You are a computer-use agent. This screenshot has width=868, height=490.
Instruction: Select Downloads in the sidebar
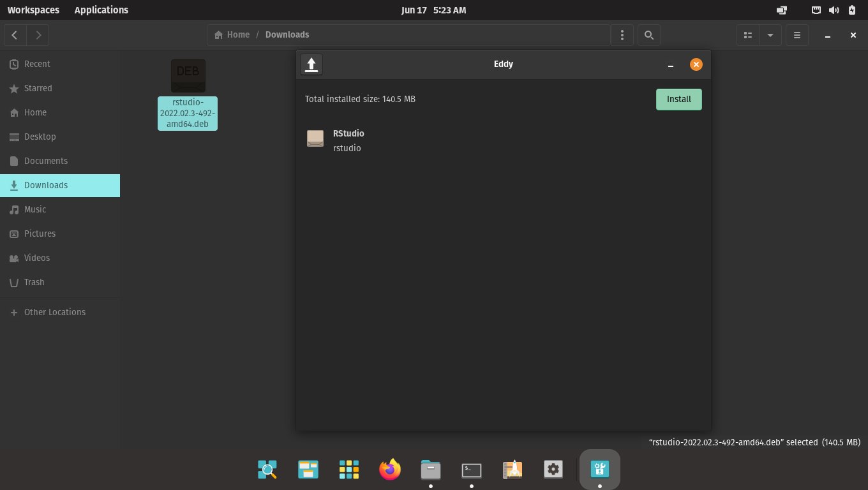coord(60,185)
